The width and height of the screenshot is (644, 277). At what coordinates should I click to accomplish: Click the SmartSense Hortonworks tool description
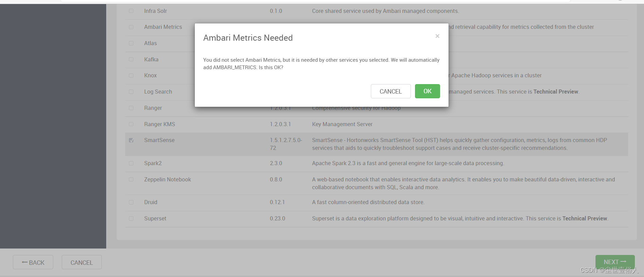(459, 144)
